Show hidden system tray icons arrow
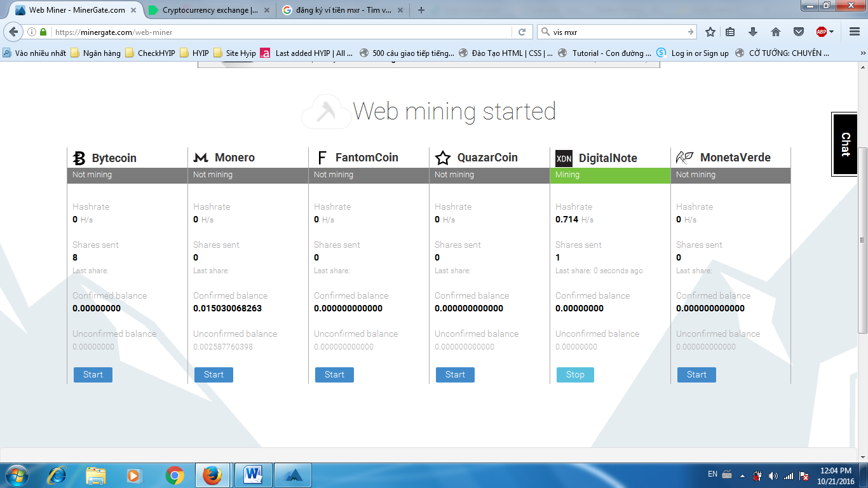Viewport: 868px width, 488px height. (743, 476)
